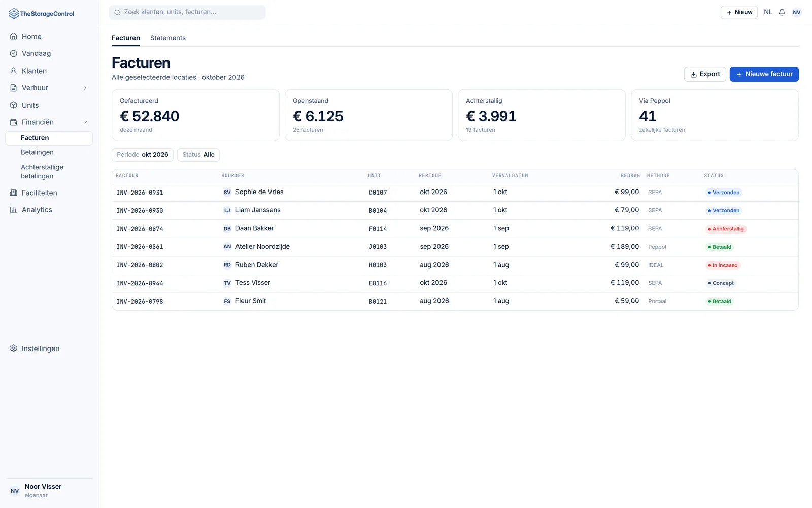Click unit cell H0103
812x508 pixels.
point(378,265)
